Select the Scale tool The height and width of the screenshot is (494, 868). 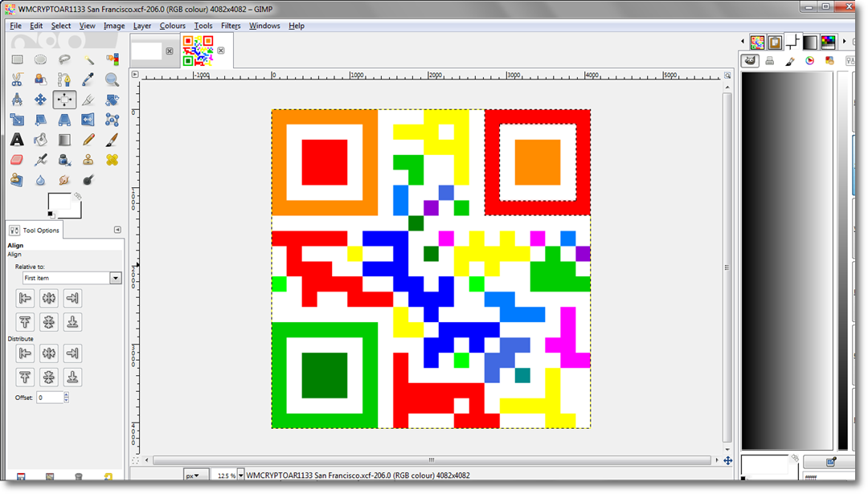17,120
